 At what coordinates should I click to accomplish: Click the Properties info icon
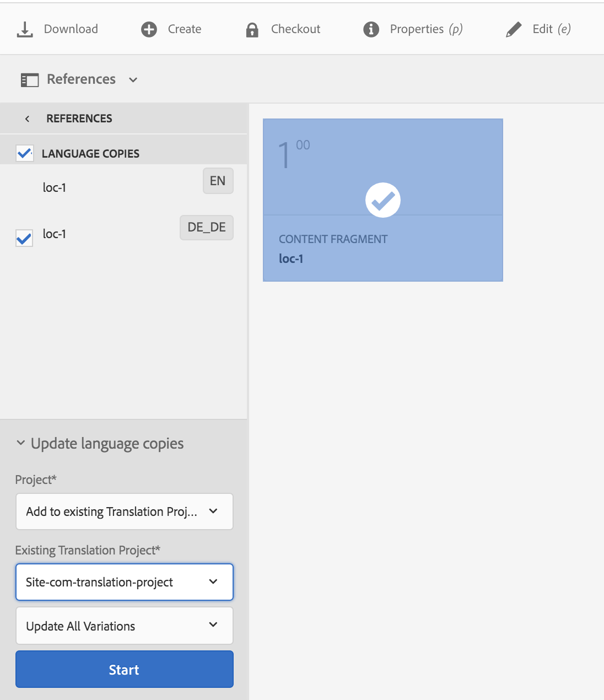(x=371, y=29)
